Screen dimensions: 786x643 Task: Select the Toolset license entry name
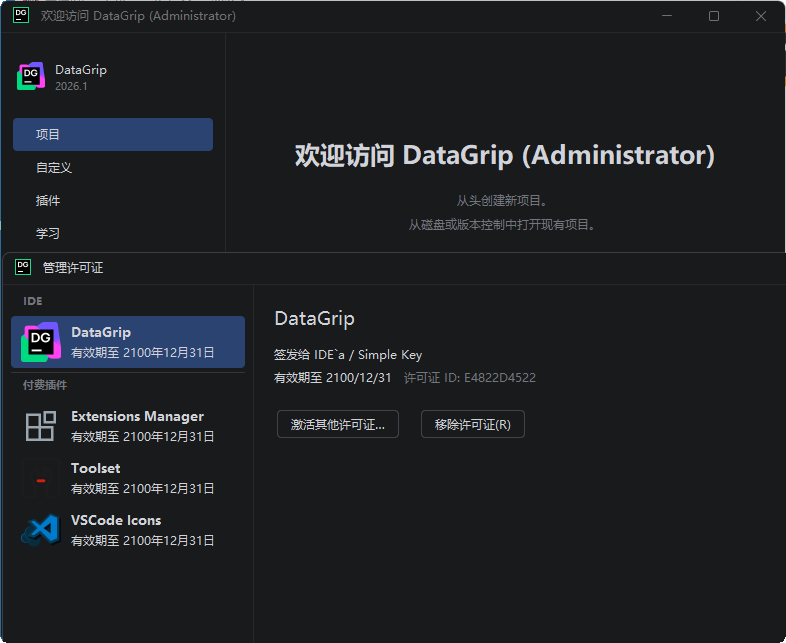point(96,468)
